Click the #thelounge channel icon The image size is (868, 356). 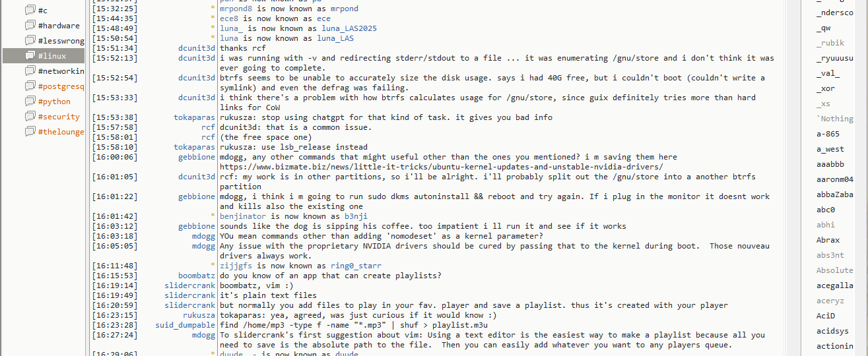tap(30, 132)
